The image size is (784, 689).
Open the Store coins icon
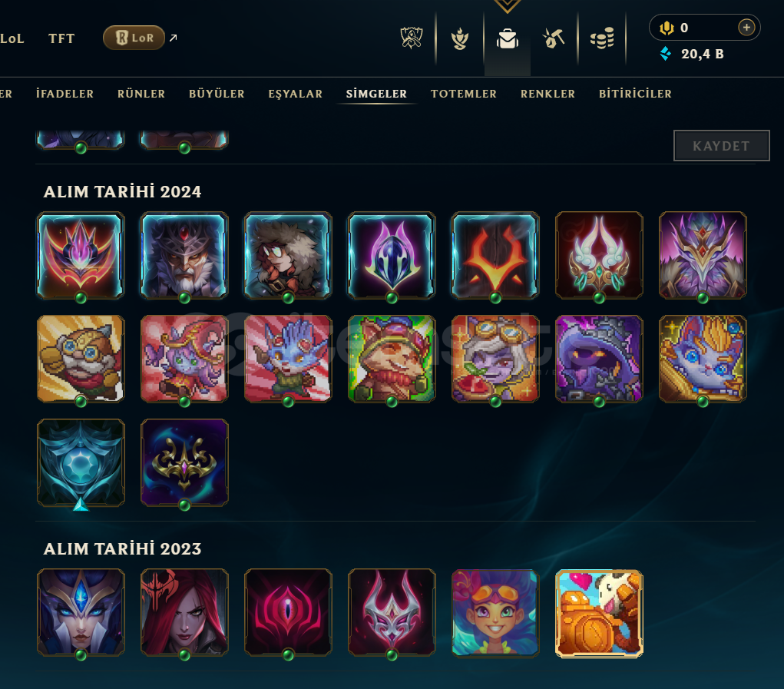point(602,38)
